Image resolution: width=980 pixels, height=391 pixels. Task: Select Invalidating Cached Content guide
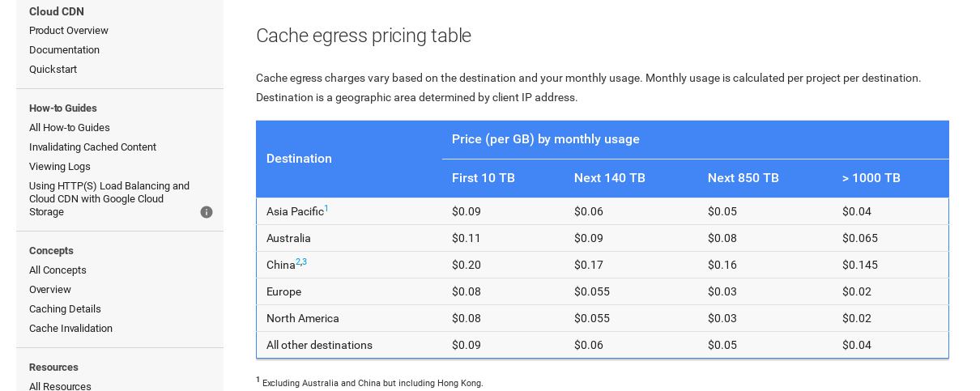(92, 147)
